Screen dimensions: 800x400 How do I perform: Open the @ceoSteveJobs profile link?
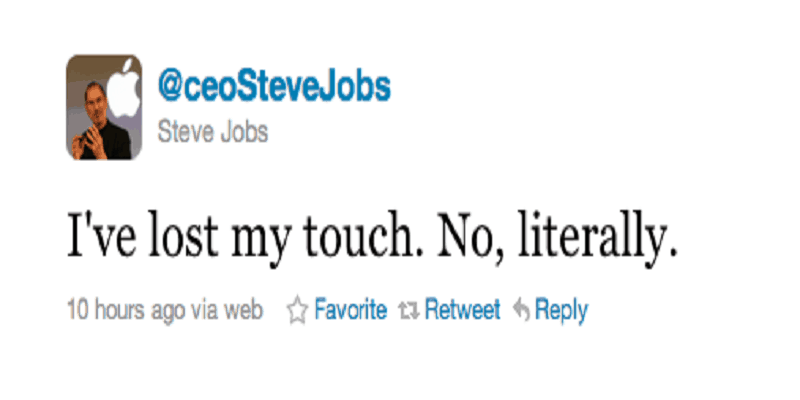coord(275,88)
